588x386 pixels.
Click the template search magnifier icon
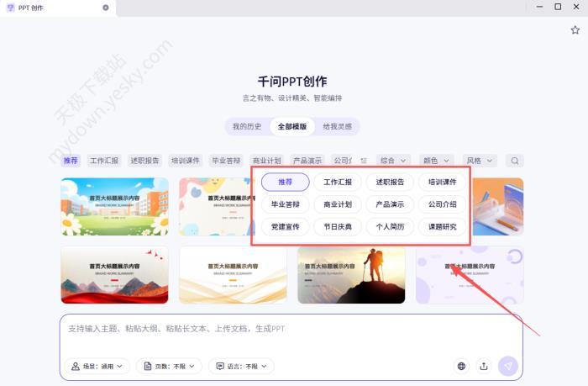pyautogui.click(x=515, y=161)
